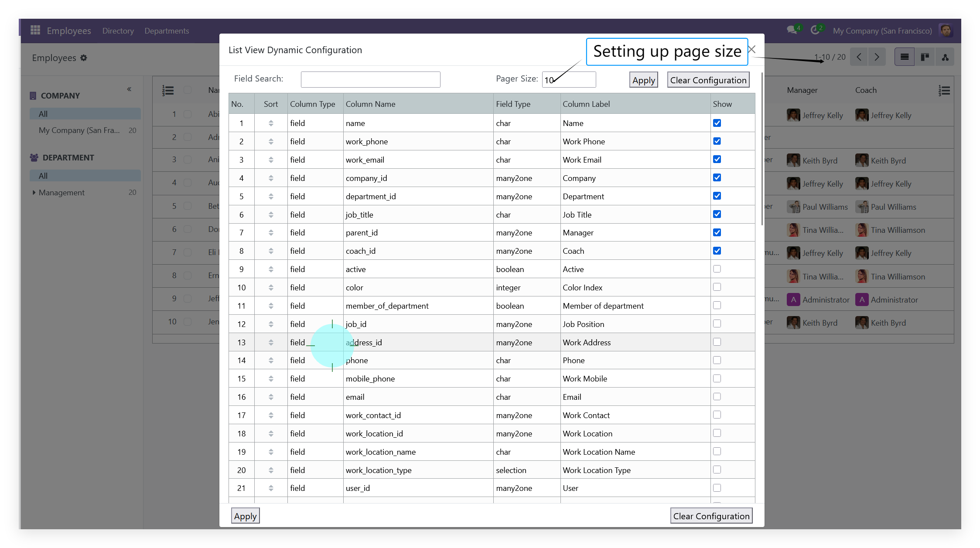This screenshot has height=548, width=980.
Task: Click sort handle for coach_id row
Action: coord(271,251)
